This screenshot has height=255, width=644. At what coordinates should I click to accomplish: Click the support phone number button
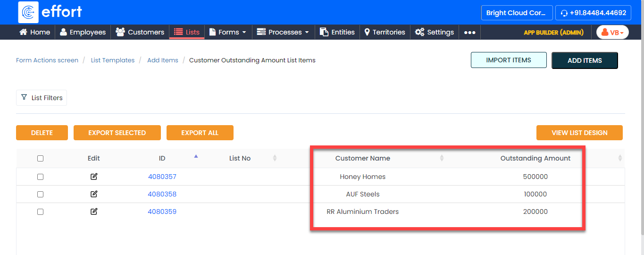pos(593,13)
